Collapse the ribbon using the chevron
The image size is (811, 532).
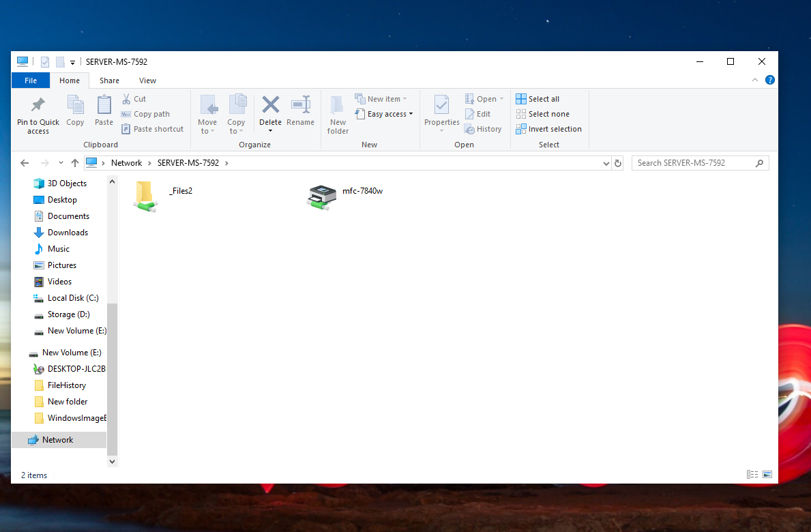pyautogui.click(x=755, y=80)
